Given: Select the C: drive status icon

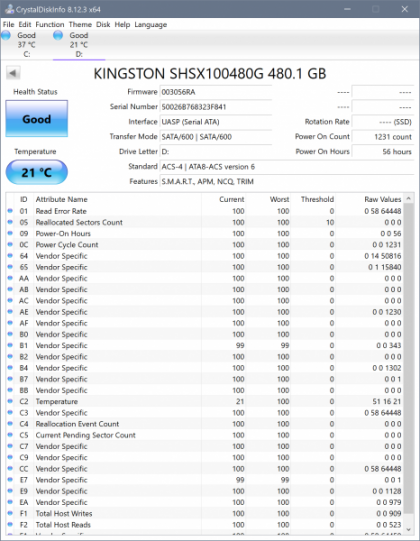Looking at the screenshot, I should [6, 35].
